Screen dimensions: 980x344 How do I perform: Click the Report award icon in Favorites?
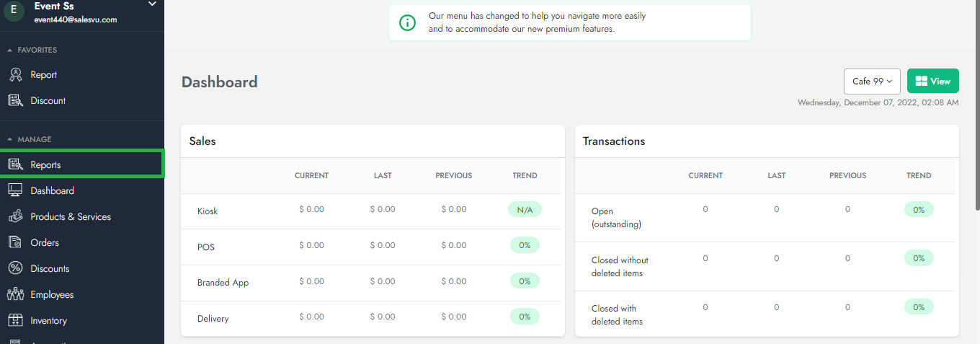pyautogui.click(x=15, y=74)
